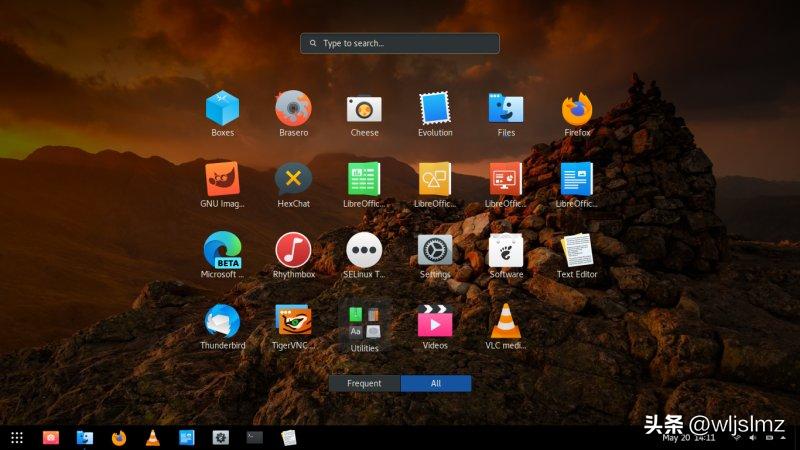The height and width of the screenshot is (450, 800).
Task: Open the notepad Text Editor taskbar icon
Action: 288,438
